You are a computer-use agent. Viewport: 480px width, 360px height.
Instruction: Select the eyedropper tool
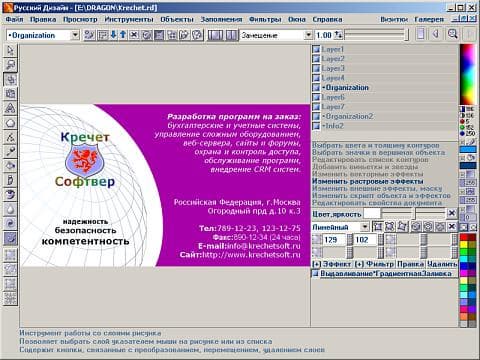(x=10, y=152)
